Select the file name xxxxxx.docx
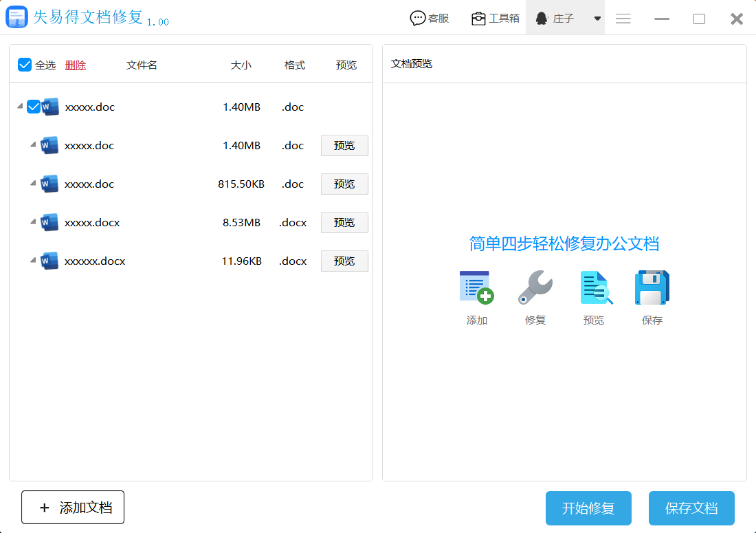756x533 pixels. (95, 261)
